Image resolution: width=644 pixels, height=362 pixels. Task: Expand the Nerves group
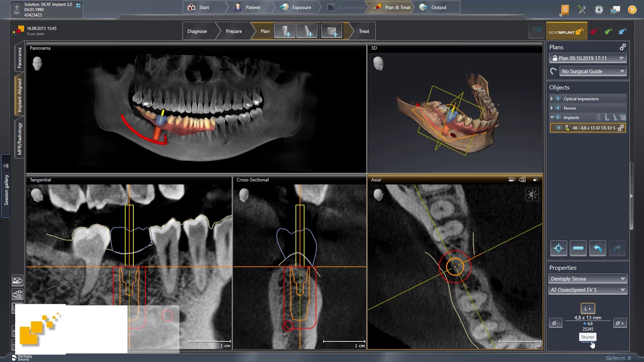pyautogui.click(x=551, y=108)
